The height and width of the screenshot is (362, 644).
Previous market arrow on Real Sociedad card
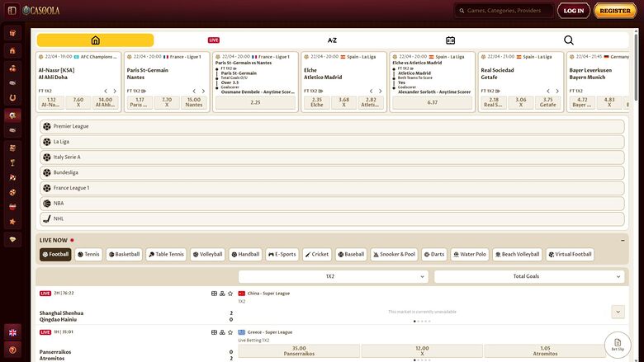pyautogui.click(x=548, y=91)
